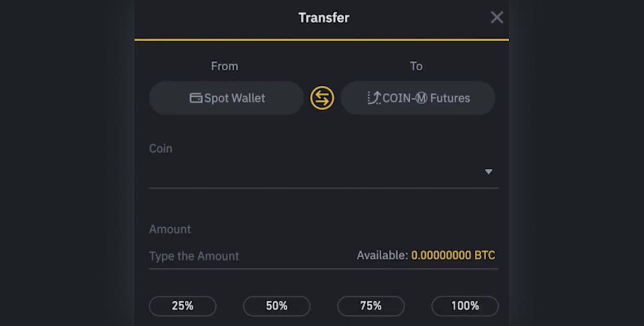Click the empty Coin selection field

pyautogui.click(x=324, y=172)
